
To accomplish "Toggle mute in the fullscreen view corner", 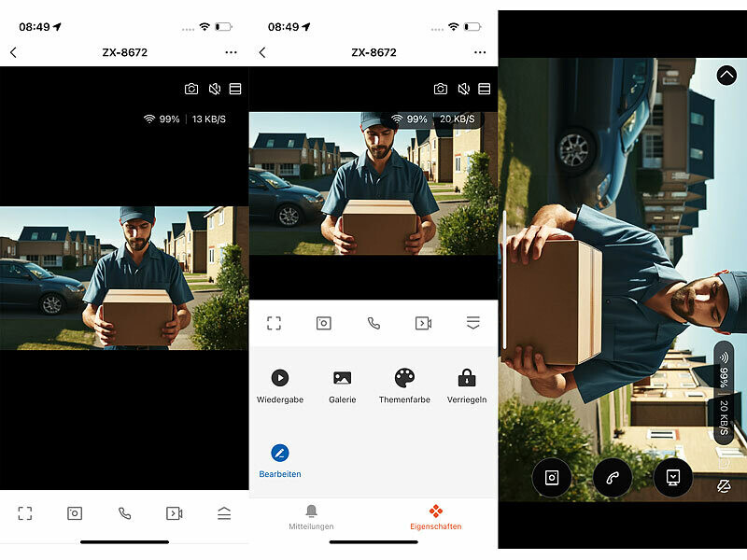I will point(725,486).
